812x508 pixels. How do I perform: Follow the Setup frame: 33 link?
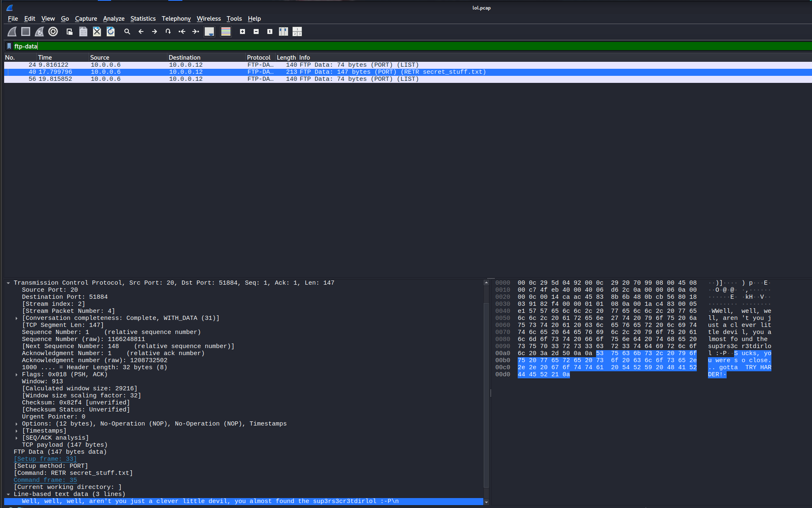tap(45, 459)
